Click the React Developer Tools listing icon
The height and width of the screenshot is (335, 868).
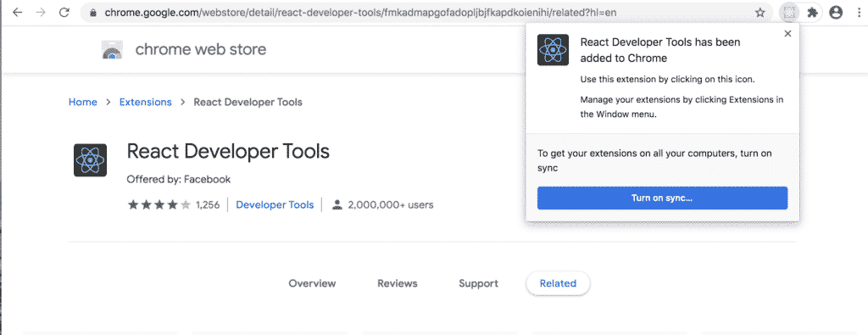point(90,160)
